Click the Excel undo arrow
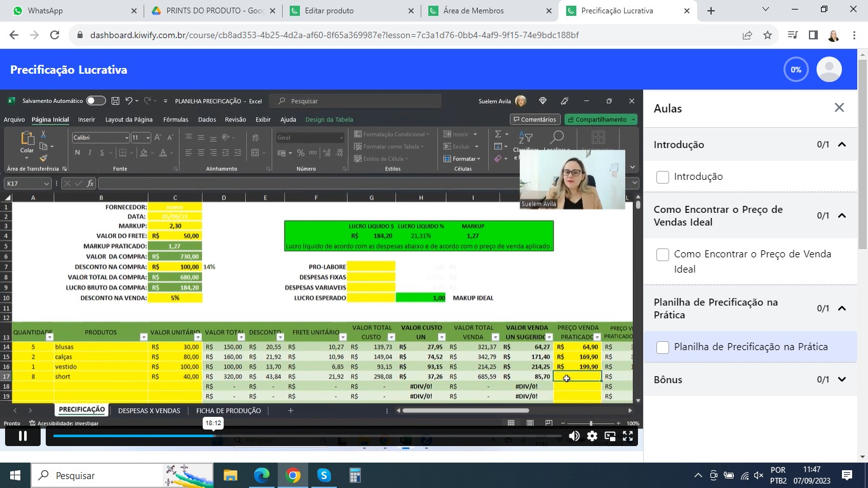868x488 pixels. [x=129, y=100]
